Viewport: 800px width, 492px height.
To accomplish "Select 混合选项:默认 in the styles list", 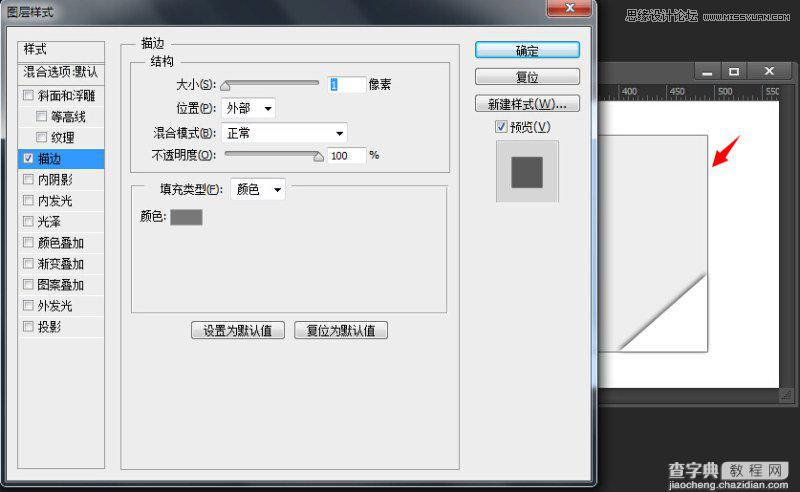I will pos(61,72).
